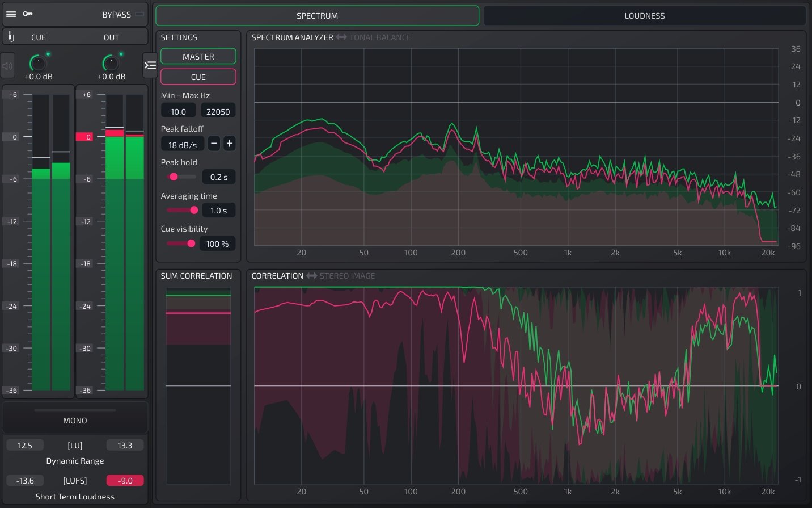The width and height of the screenshot is (812, 508).
Task: Click the OUT channel header label
Action: (x=111, y=37)
